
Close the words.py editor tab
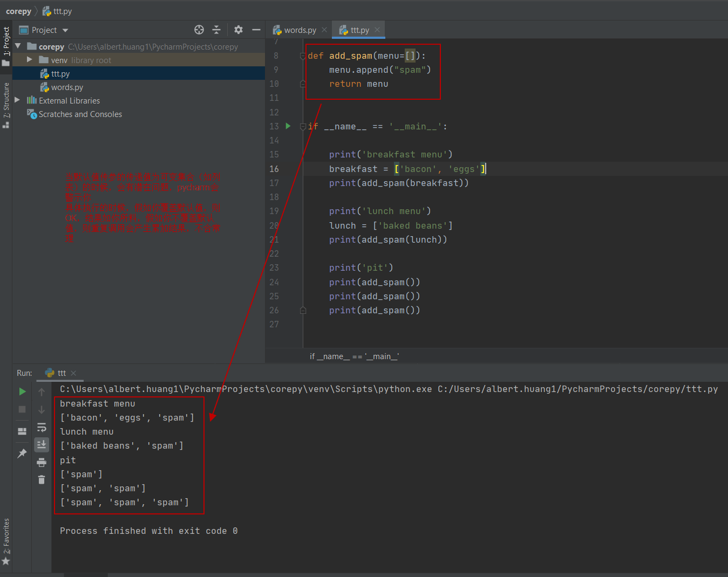point(324,30)
